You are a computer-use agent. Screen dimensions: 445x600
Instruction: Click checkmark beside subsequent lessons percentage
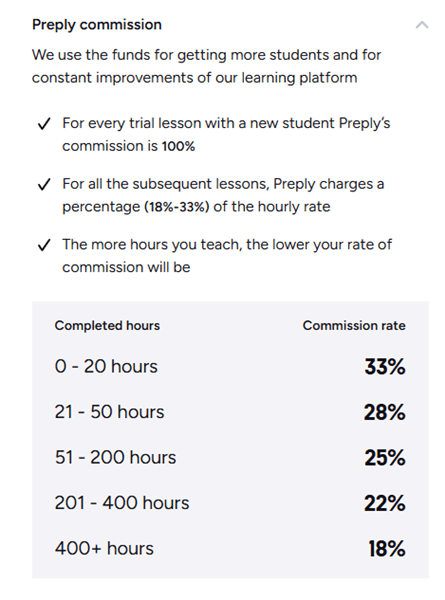(x=44, y=184)
